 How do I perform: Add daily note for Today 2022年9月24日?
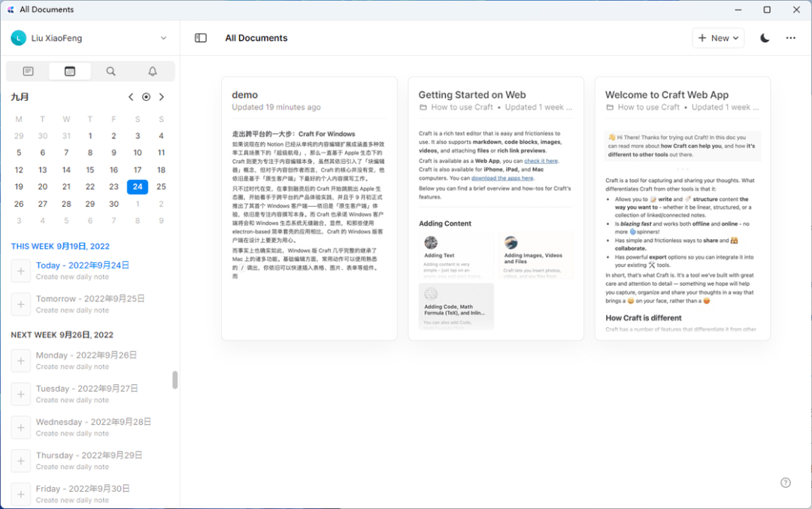coord(21,271)
